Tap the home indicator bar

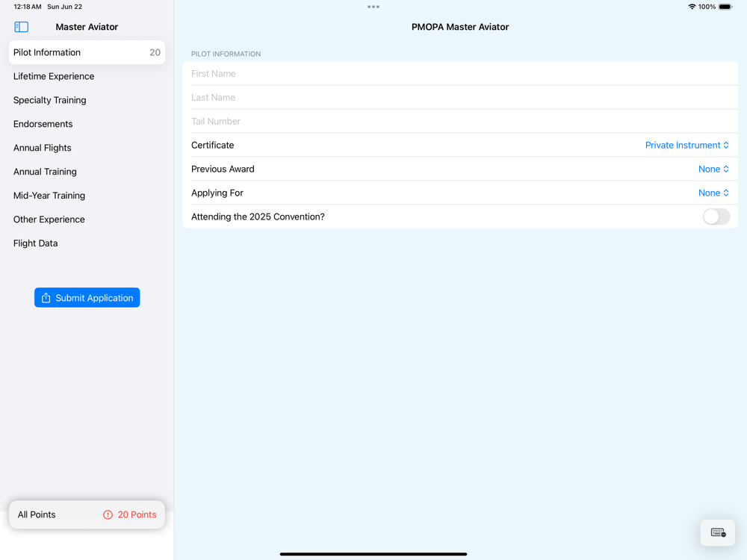373,554
